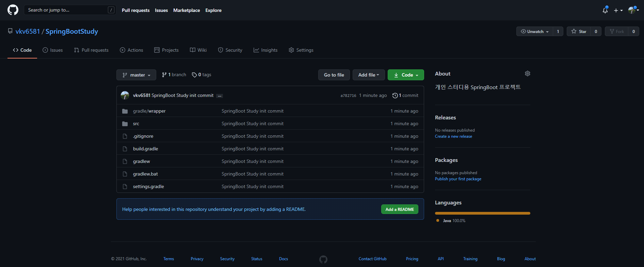Click folder icon of src row
644x267 pixels.
coord(125,124)
